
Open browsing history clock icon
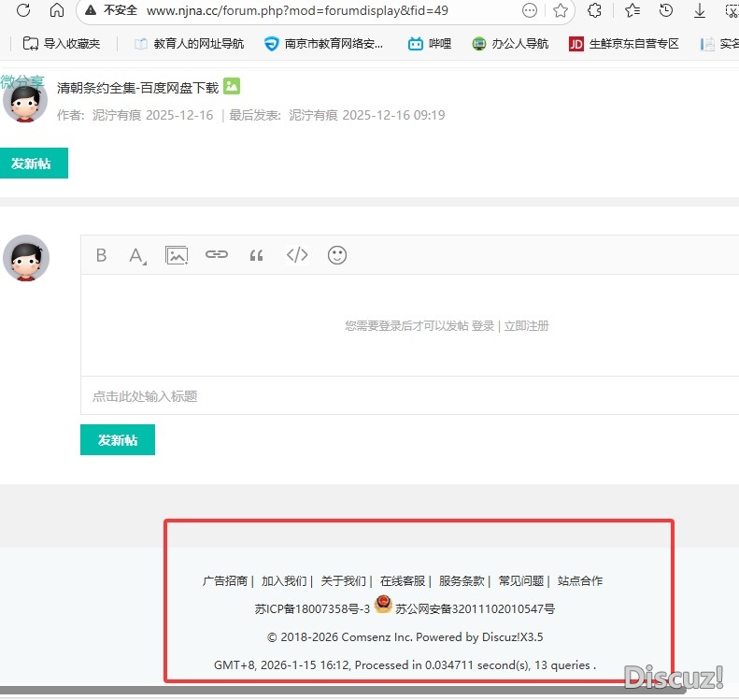coord(666,10)
